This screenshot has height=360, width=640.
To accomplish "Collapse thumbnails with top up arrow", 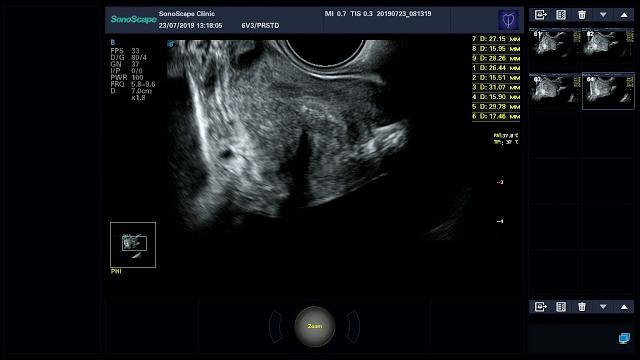I will coord(624,15).
